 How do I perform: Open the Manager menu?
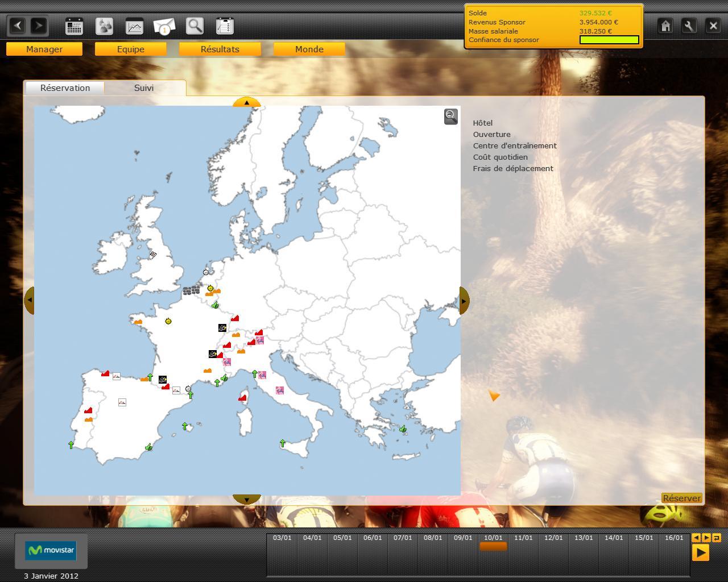click(44, 49)
